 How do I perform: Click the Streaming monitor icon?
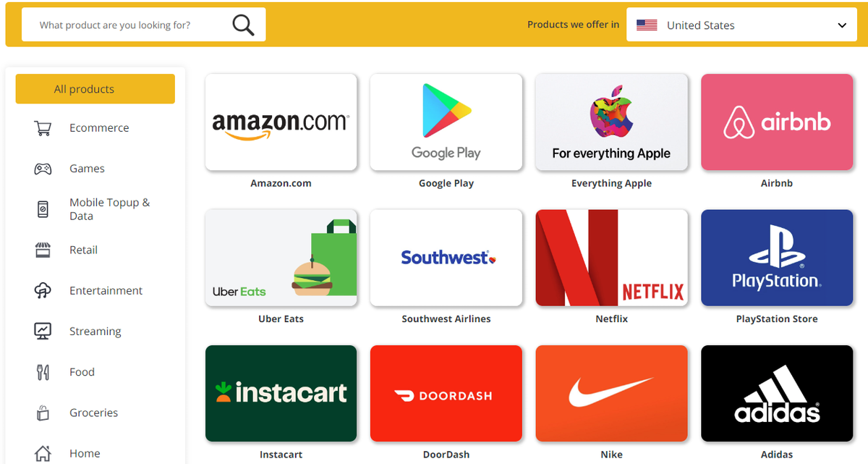tap(43, 331)
